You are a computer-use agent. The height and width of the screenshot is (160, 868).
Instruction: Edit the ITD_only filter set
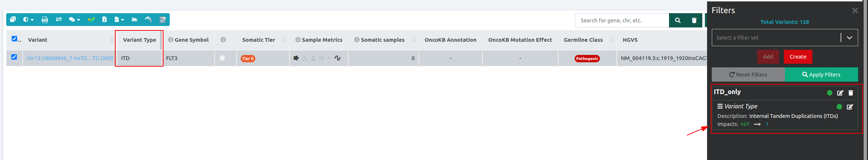[x=840, y=93]
